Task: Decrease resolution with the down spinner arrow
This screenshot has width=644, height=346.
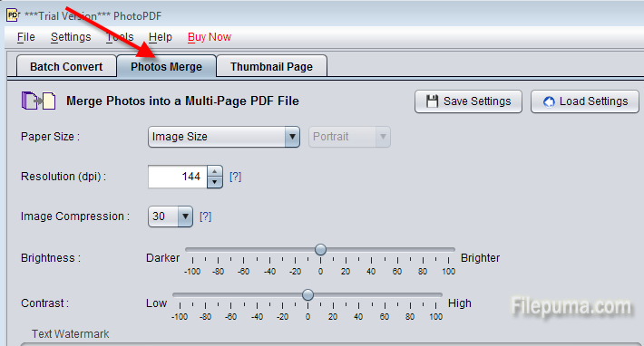Action: (215, 182)
